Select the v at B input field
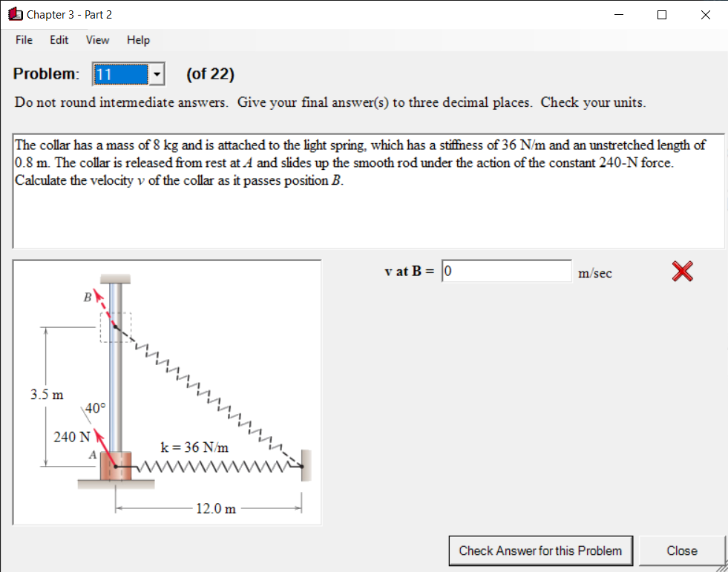Image resolution: width=728 pixels, height=572 pixels. click(x=507, y=271)
